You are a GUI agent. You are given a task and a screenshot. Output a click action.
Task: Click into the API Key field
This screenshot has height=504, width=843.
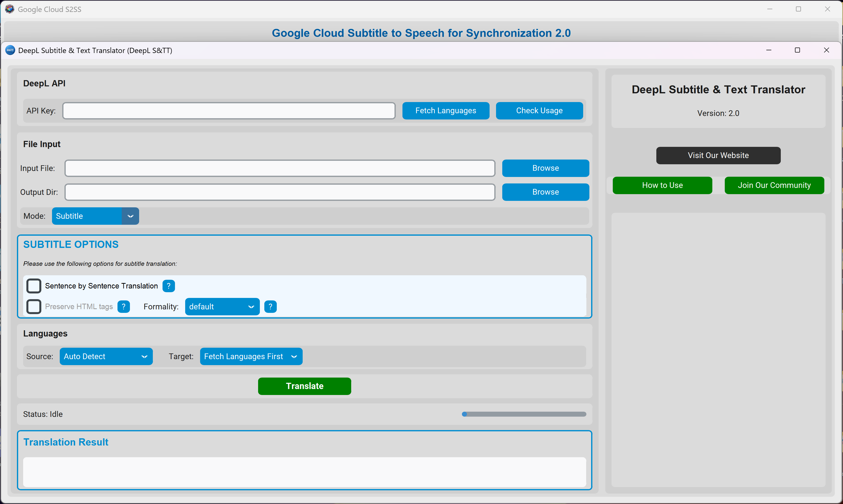point(229,111)
